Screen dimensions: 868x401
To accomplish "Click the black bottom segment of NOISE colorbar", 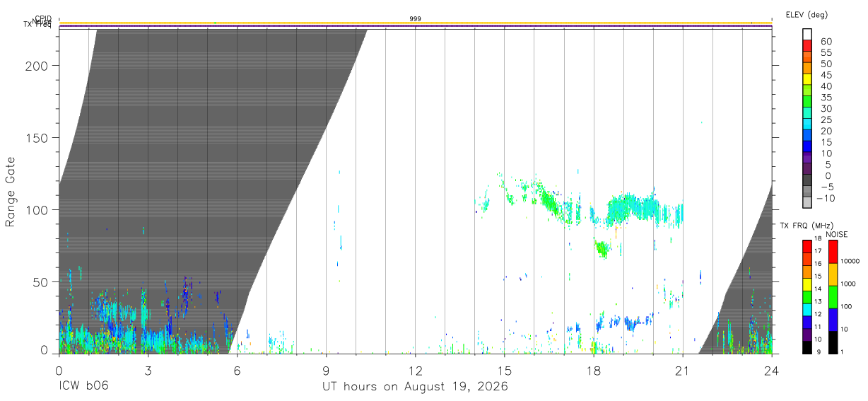I will point(833,342).
